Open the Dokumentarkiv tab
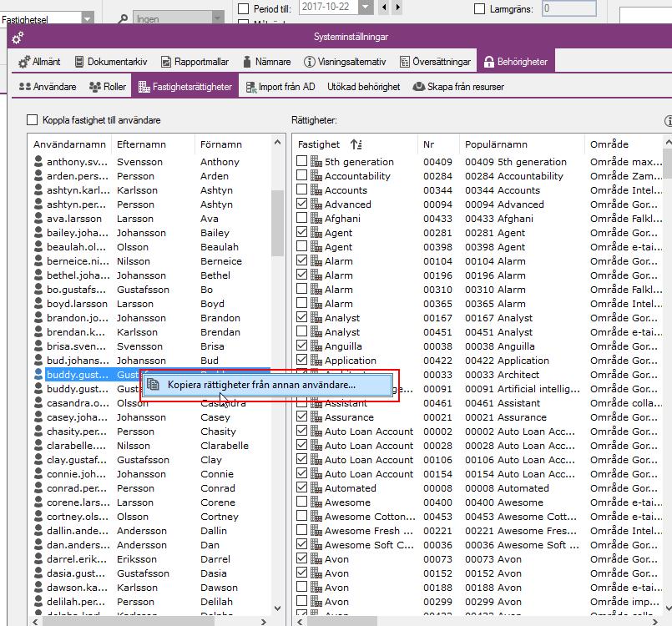Viewport: 672px width, 626px height. pos(111,62)
